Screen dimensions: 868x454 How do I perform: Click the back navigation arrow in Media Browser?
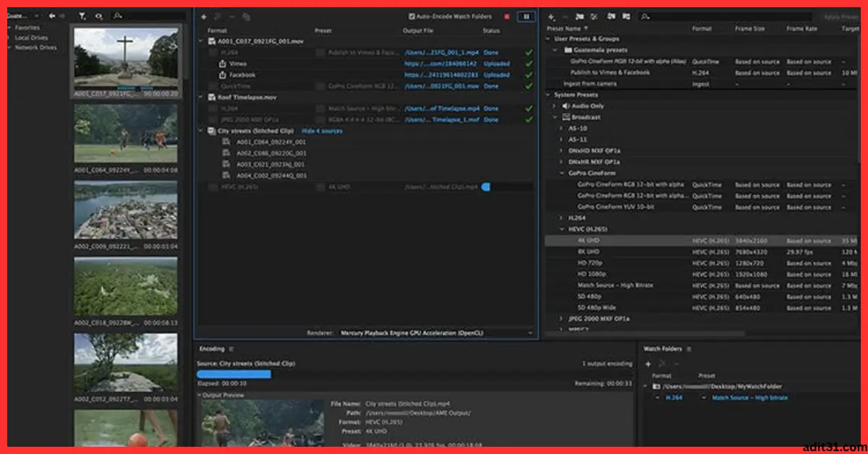(x=51, y=15)
